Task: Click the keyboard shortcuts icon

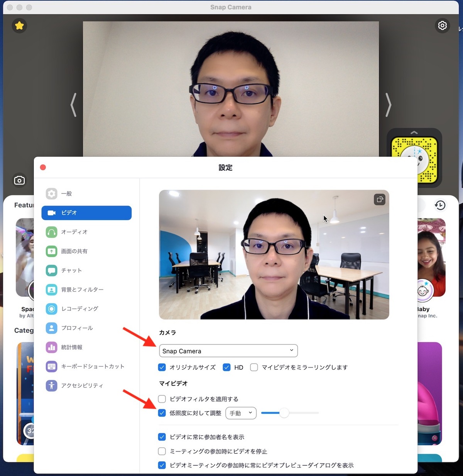Action: pyautogui.click(x=51, y=366)
